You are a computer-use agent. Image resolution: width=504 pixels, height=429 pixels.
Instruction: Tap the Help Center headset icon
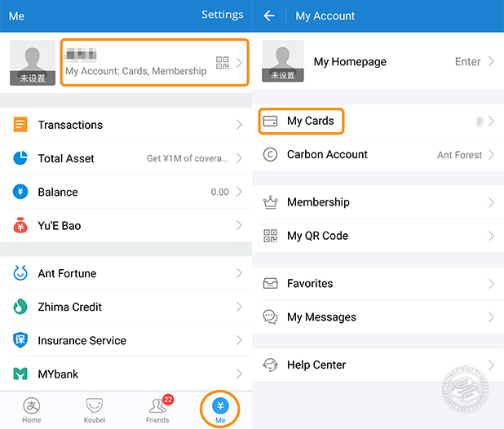pos(271,365)
